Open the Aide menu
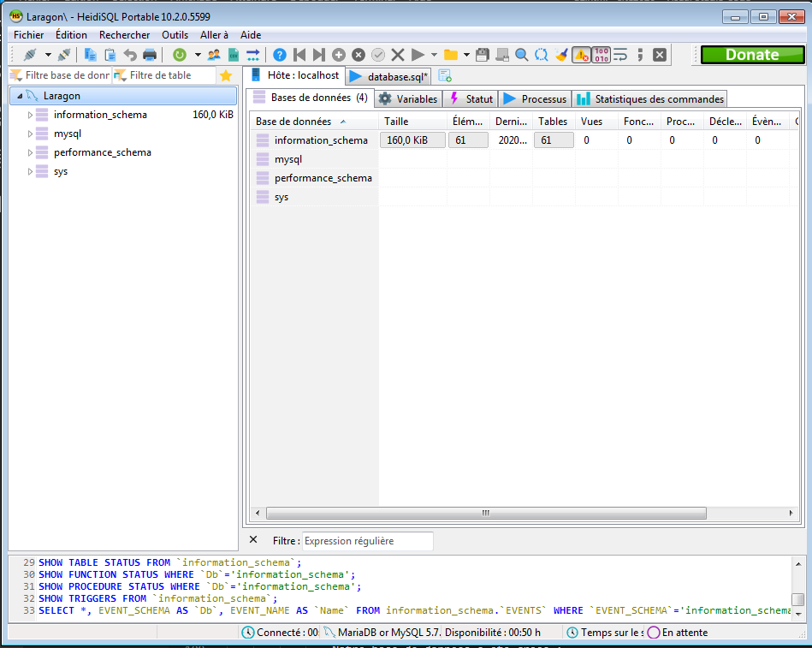Image resolution: width=812 pixels, height=648 pixels. pos(251,35)
